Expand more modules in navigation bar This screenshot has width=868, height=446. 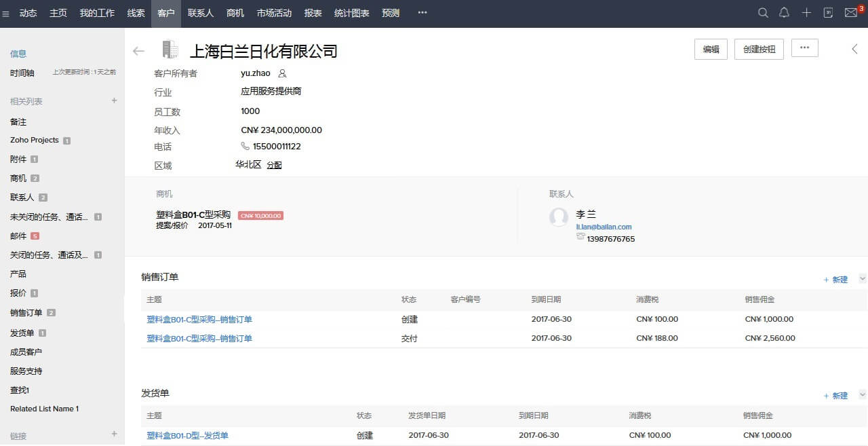(422, 13)
